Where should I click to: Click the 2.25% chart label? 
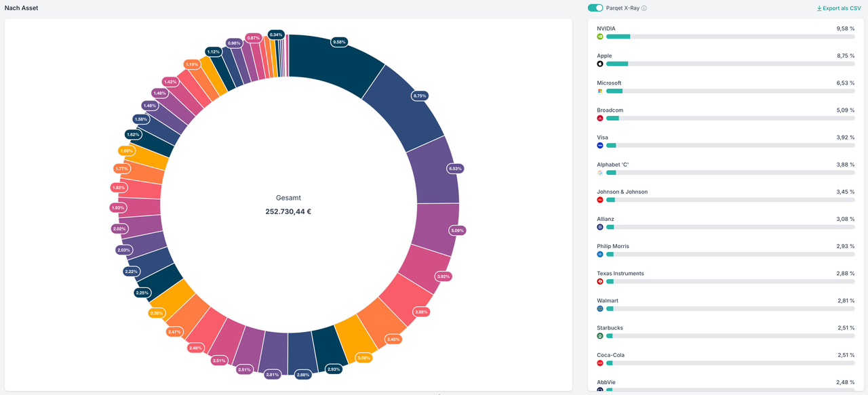pyautogui.click(x=142, y=293)
